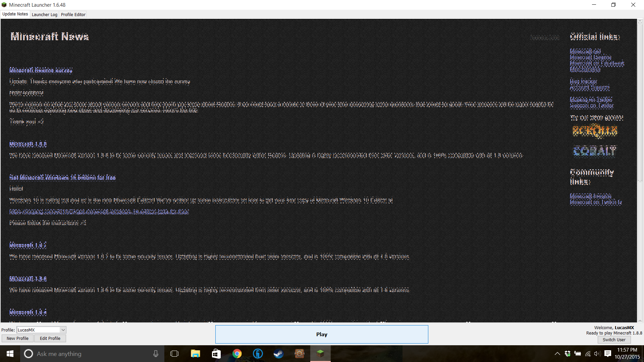Open the Scrolls game logo
The width and height of the screenshot is (644, 362).
point(595,131)
